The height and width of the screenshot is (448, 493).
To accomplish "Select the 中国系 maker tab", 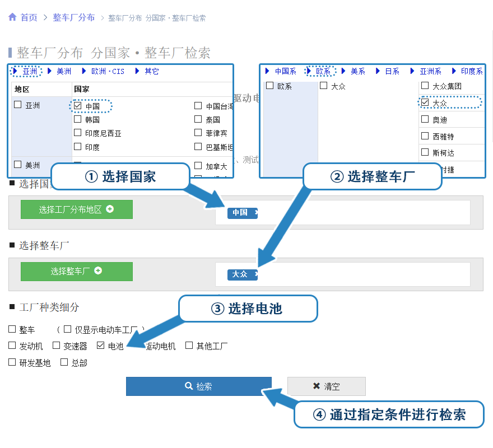I will pyautogui.click(x=285, y=71).
